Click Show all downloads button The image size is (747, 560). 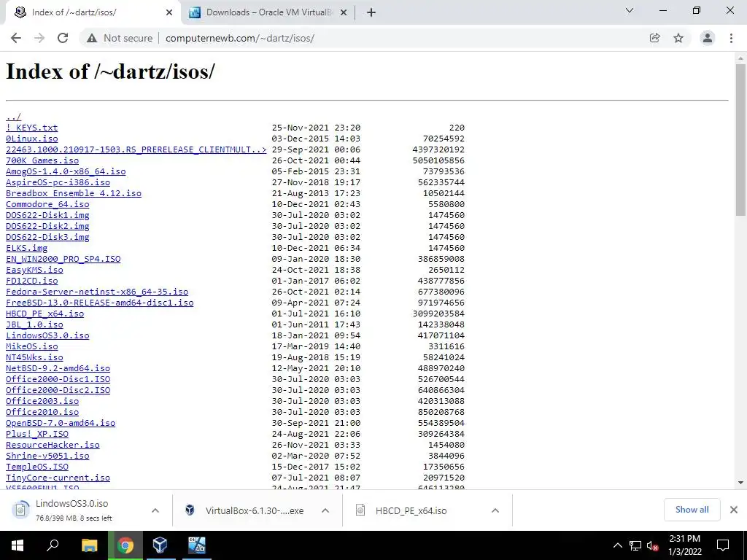pos(692,510)
